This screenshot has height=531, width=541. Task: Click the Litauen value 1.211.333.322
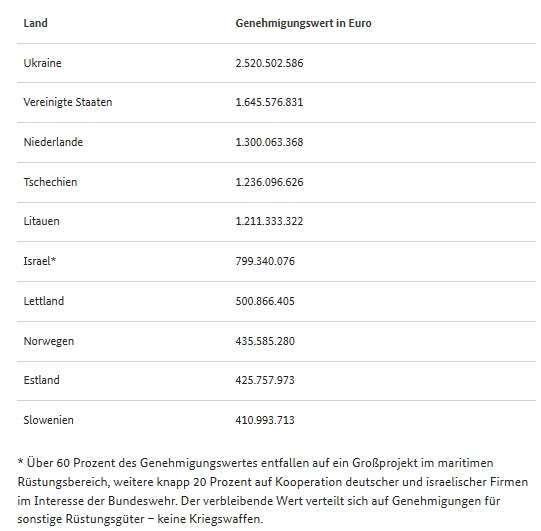tap(269, 221)
